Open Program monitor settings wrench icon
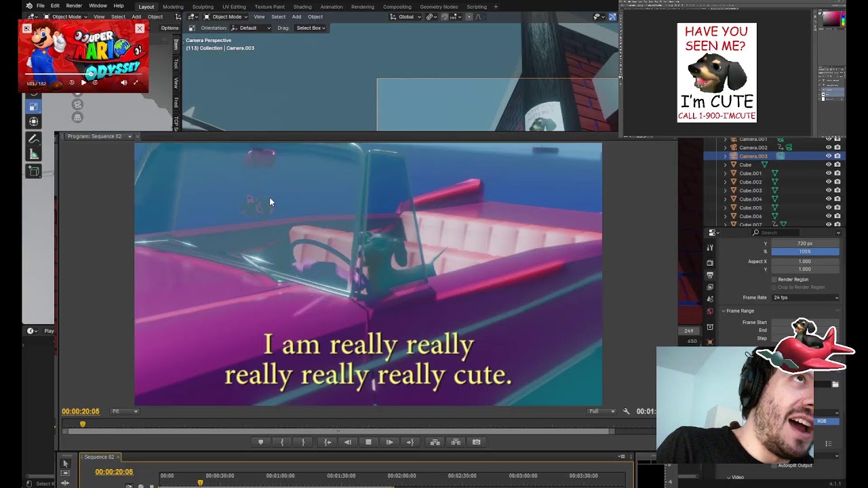The width and height of the screenshot is (868, 488). [627, 411]
